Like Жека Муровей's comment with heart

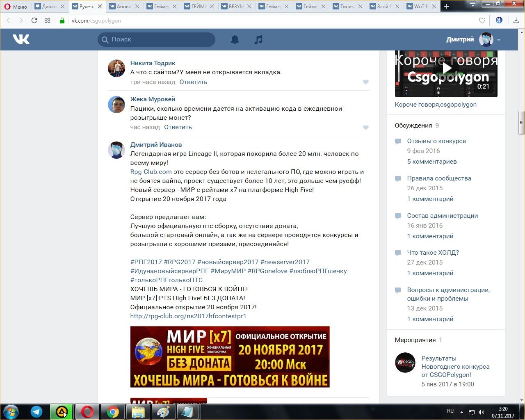pyautogui.click(x=365, y=128)
